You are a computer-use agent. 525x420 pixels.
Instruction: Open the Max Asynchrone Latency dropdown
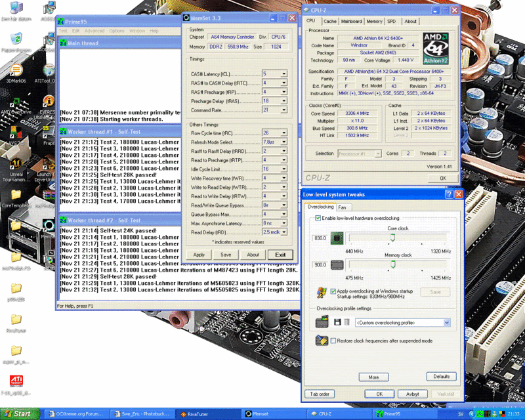284,222
